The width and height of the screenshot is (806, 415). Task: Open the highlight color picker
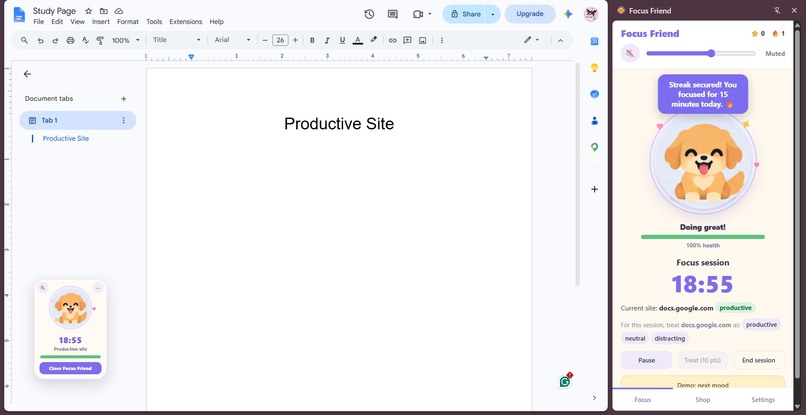point(374,40)
